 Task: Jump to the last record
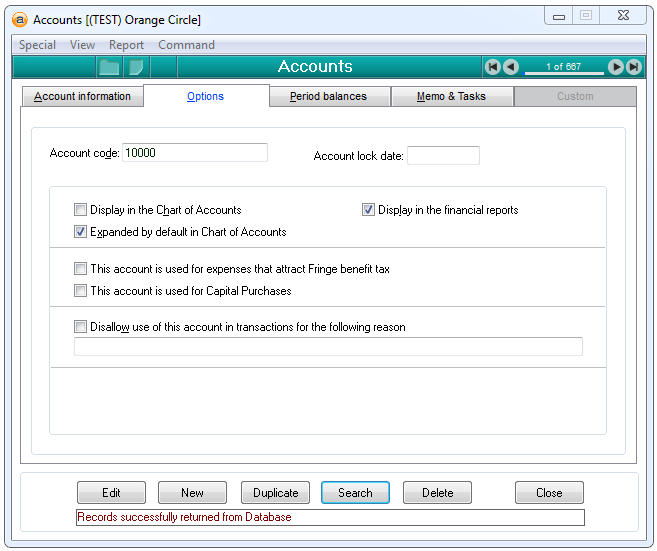pyautogui.click(x=634, y=67)
